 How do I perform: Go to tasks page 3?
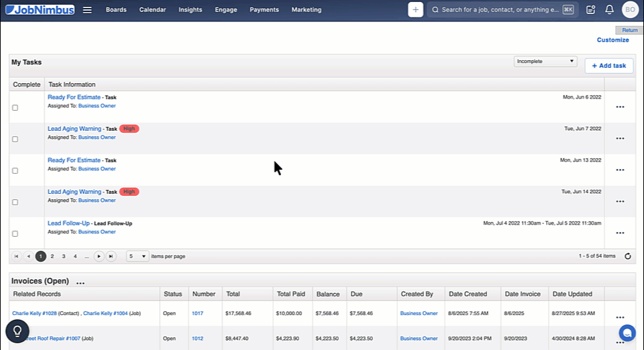pos(64,256)
